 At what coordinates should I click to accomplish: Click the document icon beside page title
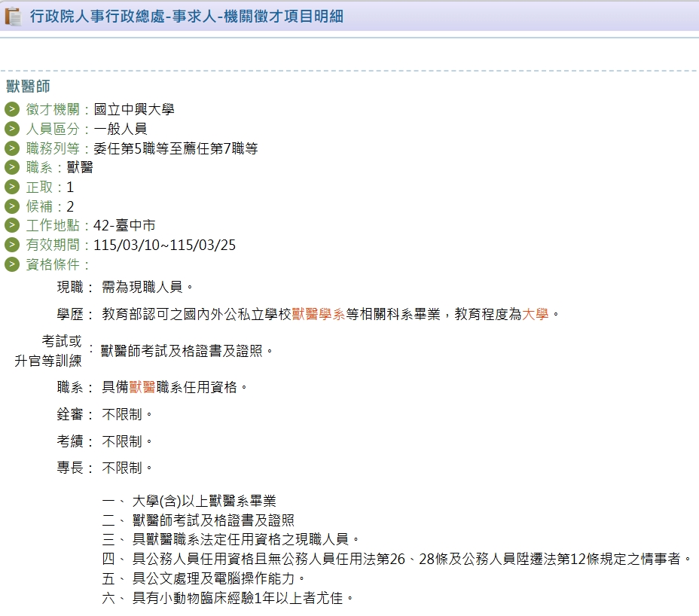coord(13,16)
